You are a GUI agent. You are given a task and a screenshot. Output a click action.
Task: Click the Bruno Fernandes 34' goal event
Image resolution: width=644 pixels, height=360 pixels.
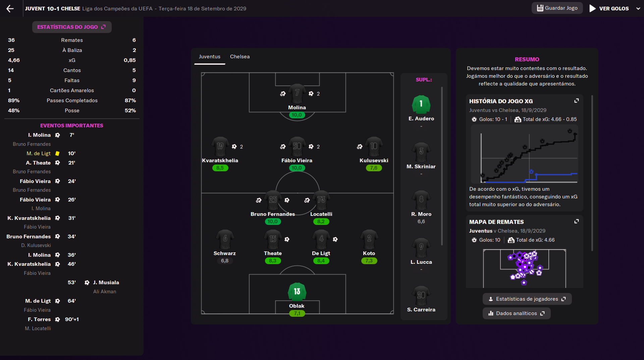click(41, 237)
